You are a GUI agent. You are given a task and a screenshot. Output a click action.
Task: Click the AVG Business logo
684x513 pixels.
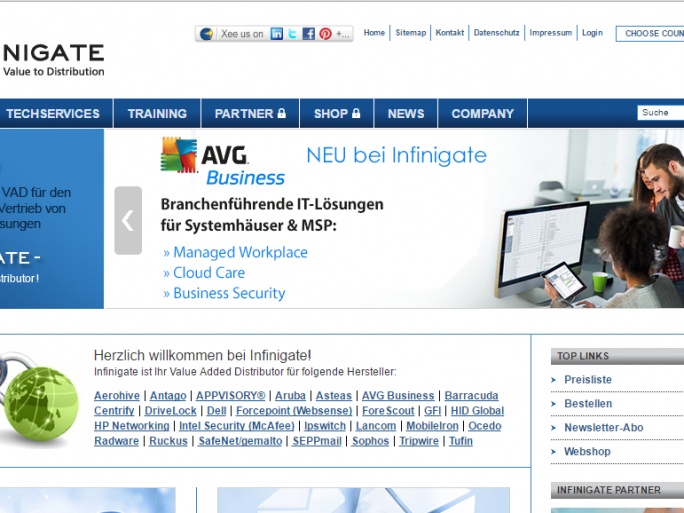click(222, 161)
